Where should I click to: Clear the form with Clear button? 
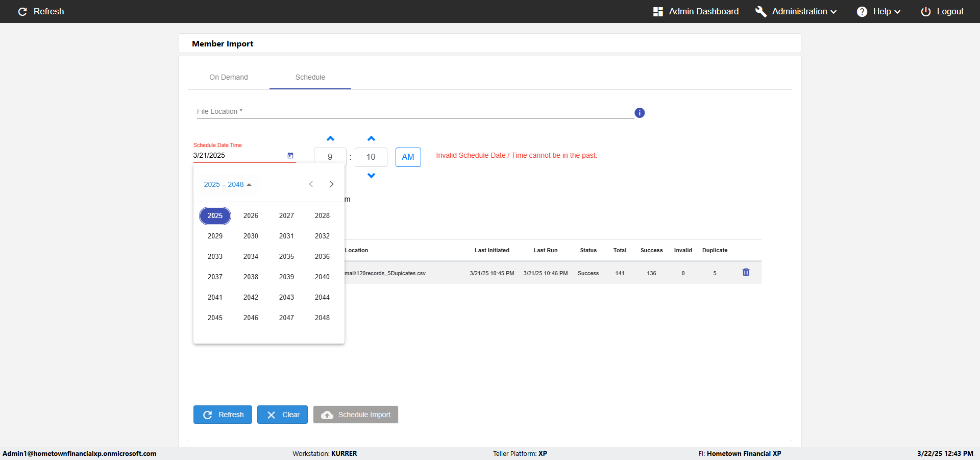282,415
